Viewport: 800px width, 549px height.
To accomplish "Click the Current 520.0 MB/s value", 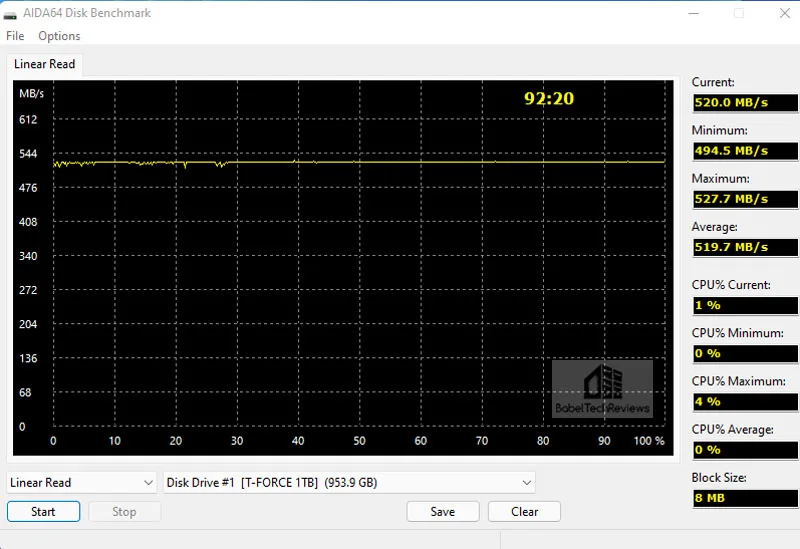I will tap(745, 103).
